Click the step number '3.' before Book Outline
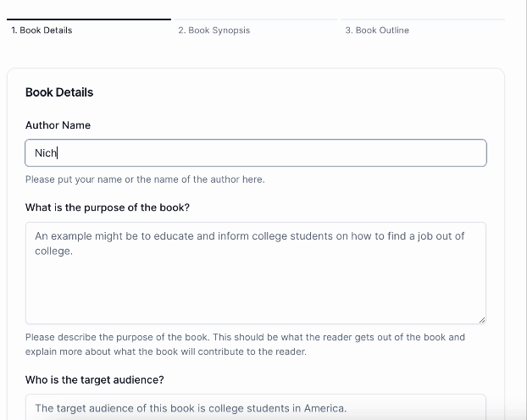This screenshot has height=420, width=527. pyautogui.click(x=349, y=30)
